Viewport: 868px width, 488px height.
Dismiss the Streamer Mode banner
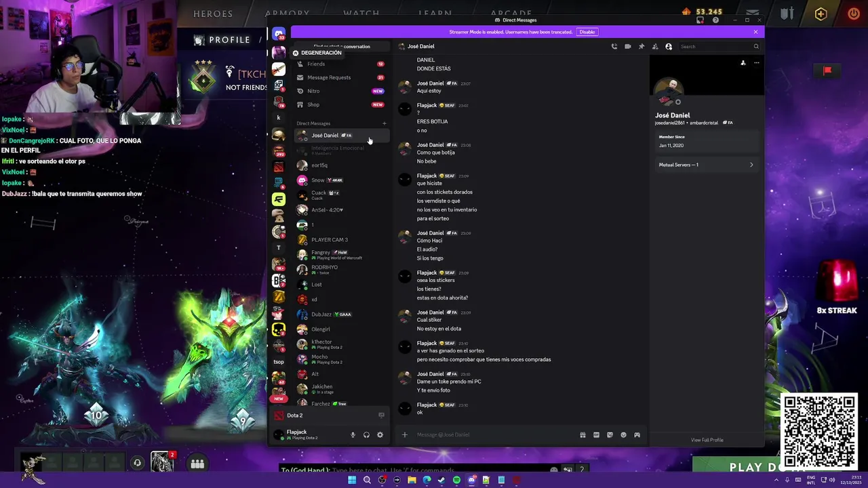tap(755, 32)
